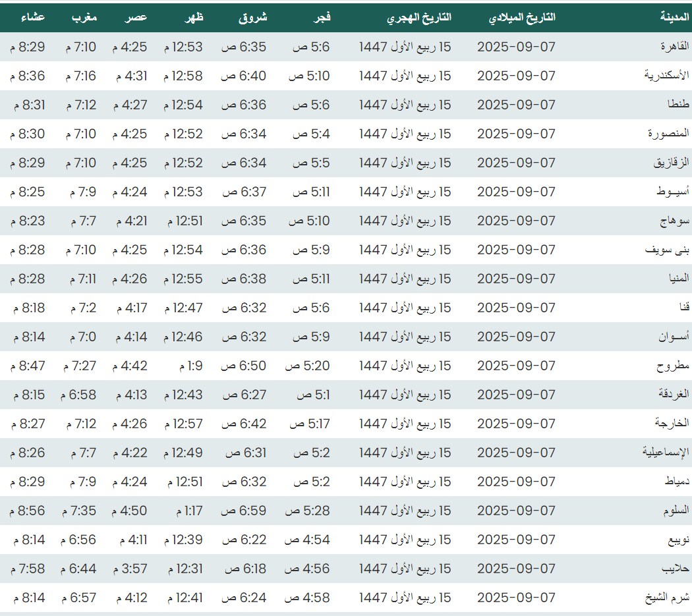Select the التاريخ الميلادي column header
Viewport: 692px width, 616px height.
point(522,18)
